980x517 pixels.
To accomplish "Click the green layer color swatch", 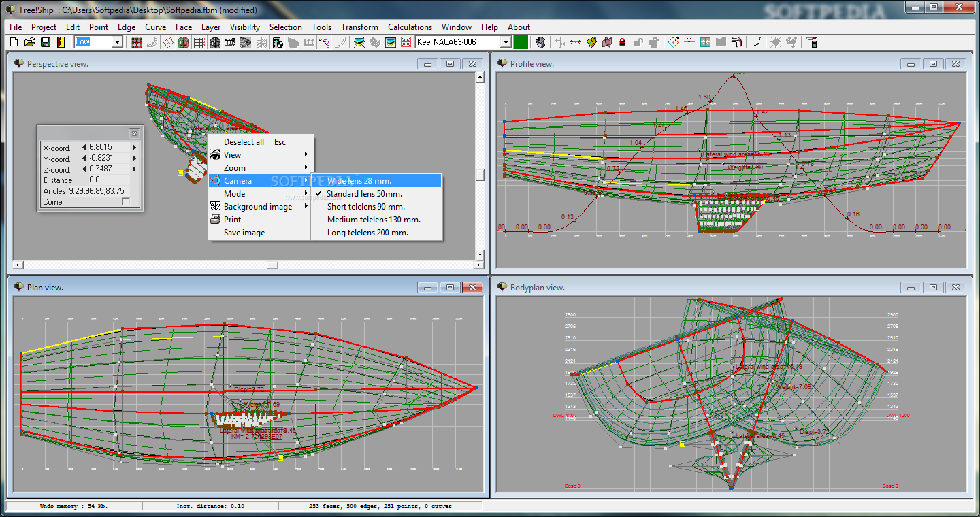I will click(x=521, y=42).
